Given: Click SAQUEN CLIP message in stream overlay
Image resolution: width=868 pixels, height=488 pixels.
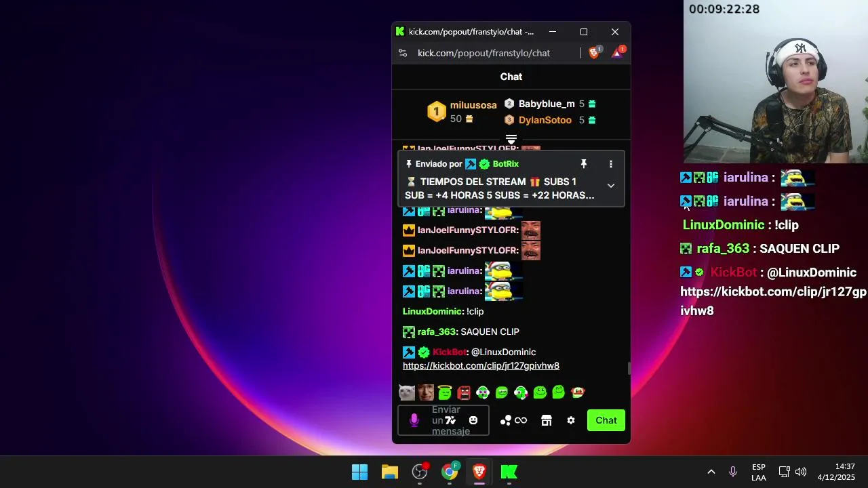Looking at the screenshot, I should 800,249.
